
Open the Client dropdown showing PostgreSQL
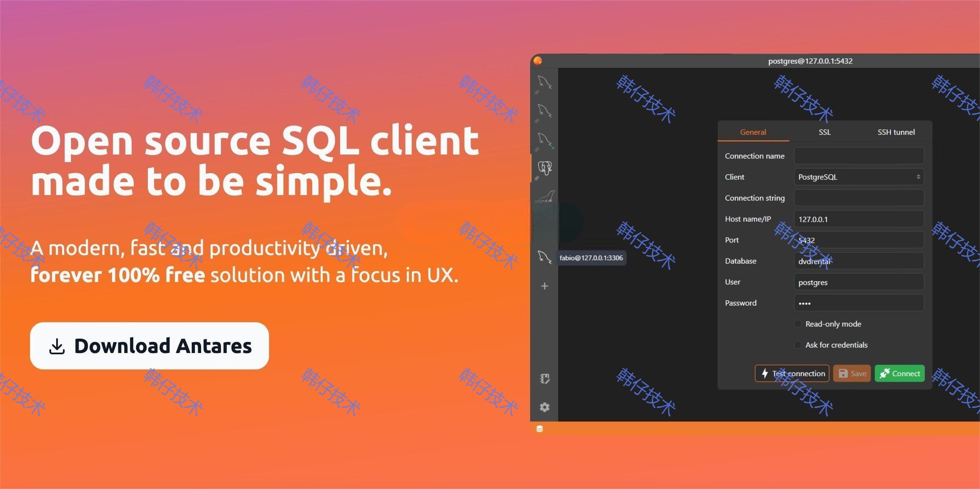pyautogui.click(x=859, y=177)
